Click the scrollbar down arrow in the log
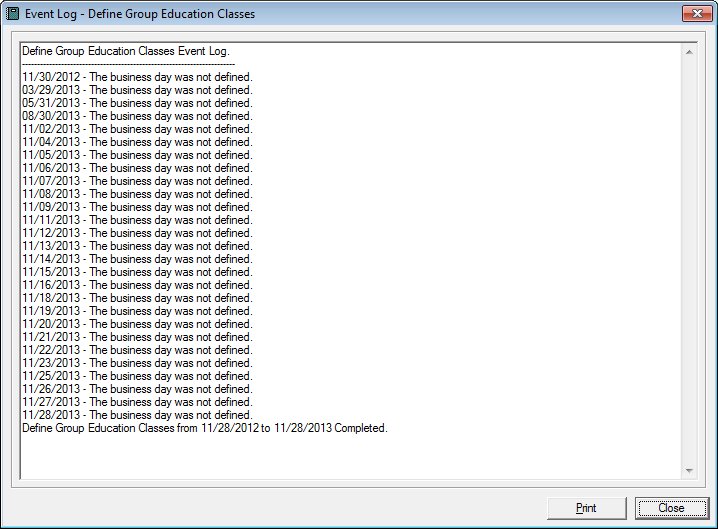Viewport: 718px width, 529px height. point(689,471)
